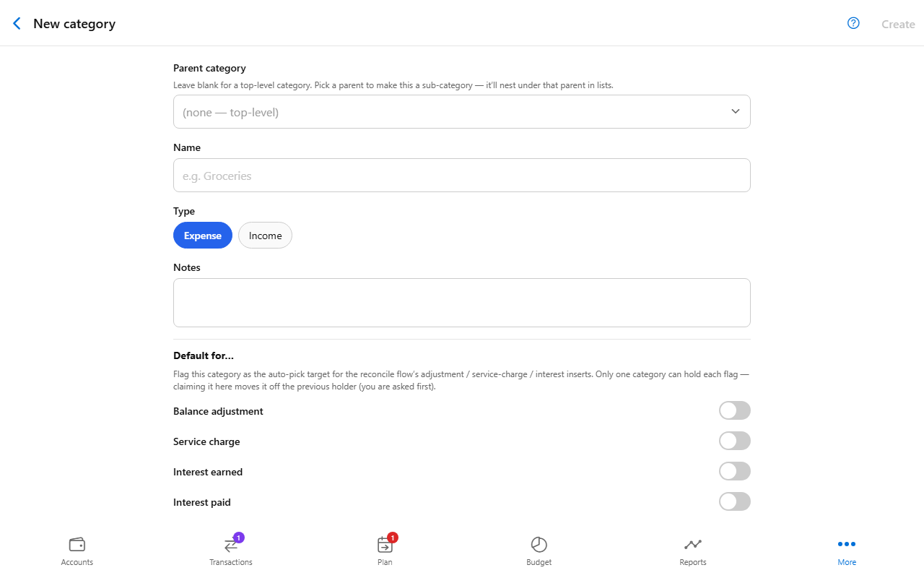
Task: Open Plan calendar icon
Action: [385, 545]
